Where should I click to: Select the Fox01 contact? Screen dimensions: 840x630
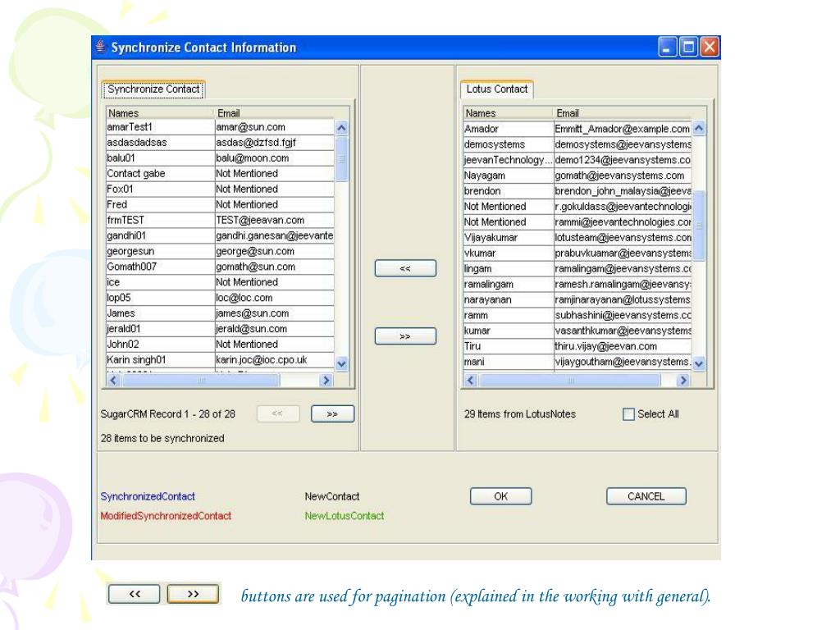pos(220,189)
